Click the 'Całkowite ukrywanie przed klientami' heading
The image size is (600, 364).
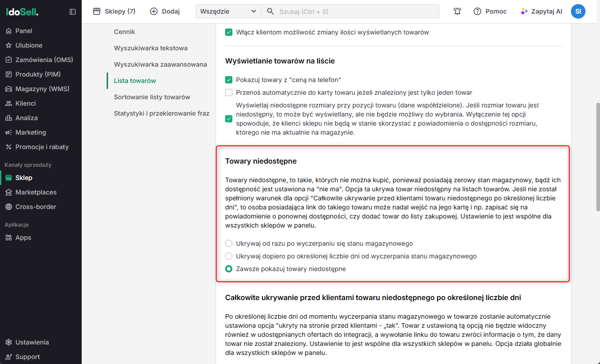(373, 298)
